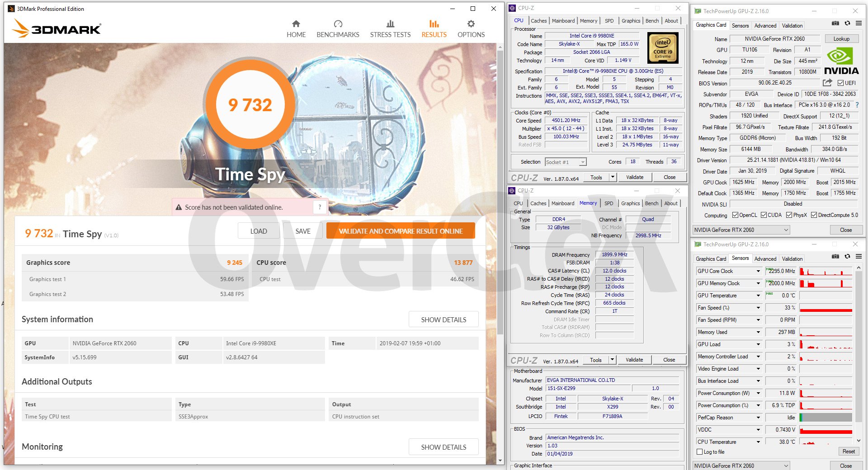
Task: Toggle the CUDA checkbox
Action: coord(764,215)
